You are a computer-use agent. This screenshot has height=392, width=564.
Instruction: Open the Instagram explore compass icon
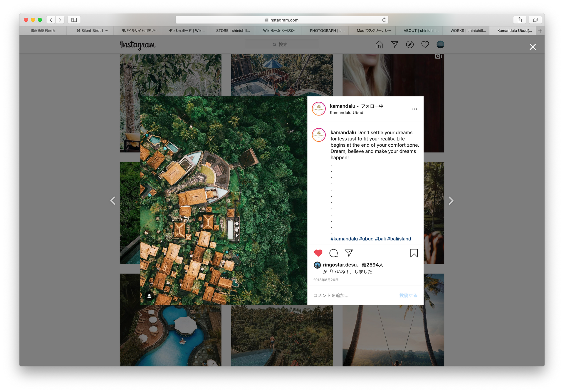click(410, 44)
